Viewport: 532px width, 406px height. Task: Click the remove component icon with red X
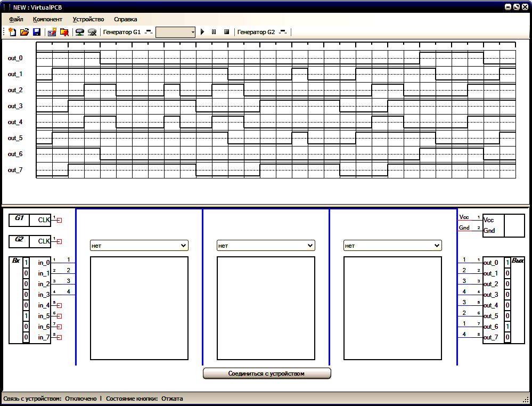tap(64, 32)
